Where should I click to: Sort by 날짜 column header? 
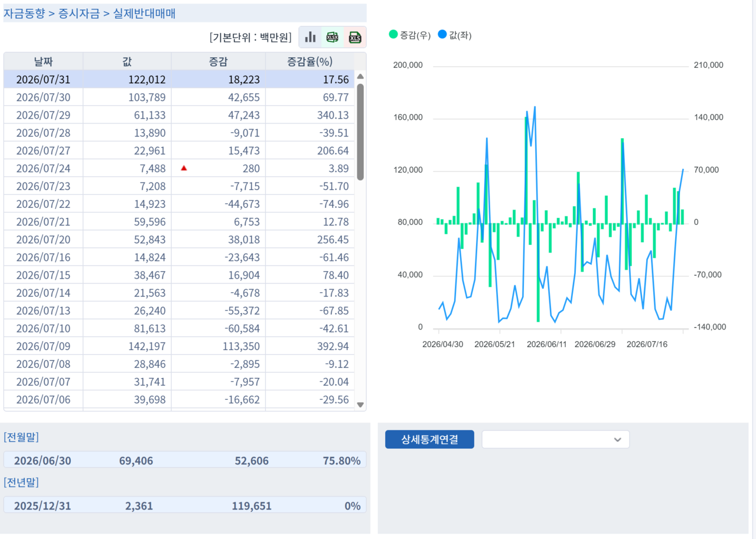point(43,61)
